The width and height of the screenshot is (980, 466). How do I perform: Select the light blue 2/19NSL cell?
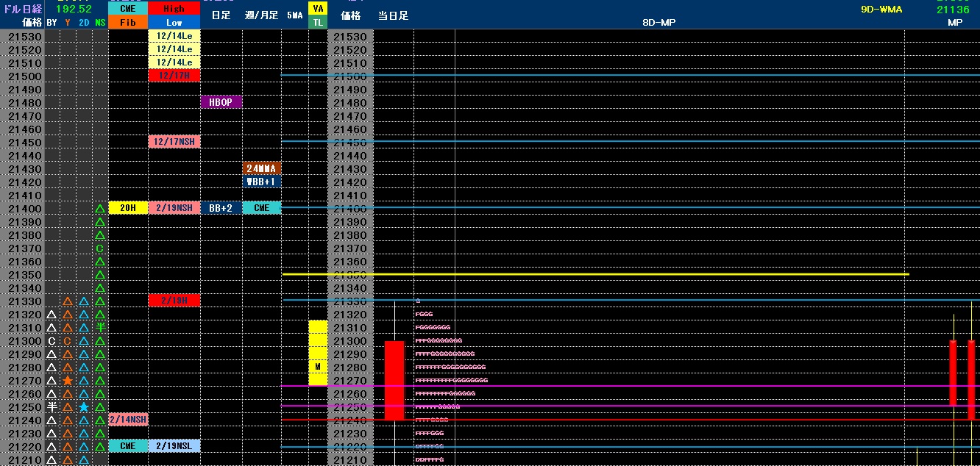174,446
